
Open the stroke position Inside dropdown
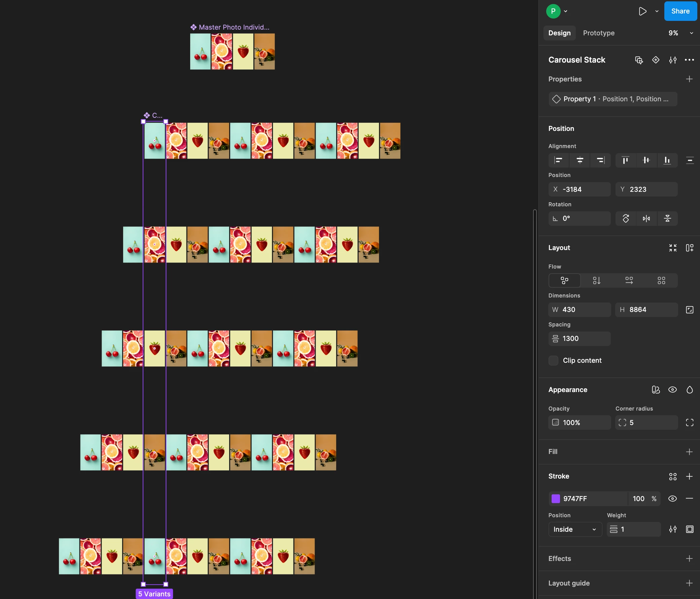coord(575,529)
